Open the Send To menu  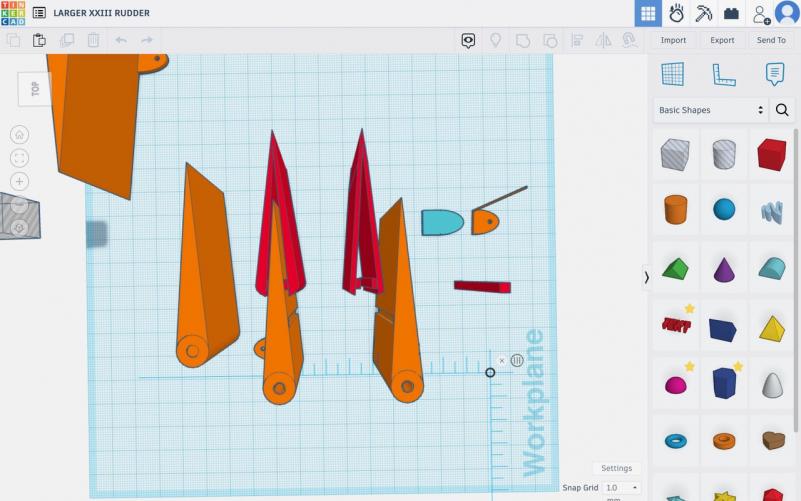pyautogui.click(x=771, y=40)
